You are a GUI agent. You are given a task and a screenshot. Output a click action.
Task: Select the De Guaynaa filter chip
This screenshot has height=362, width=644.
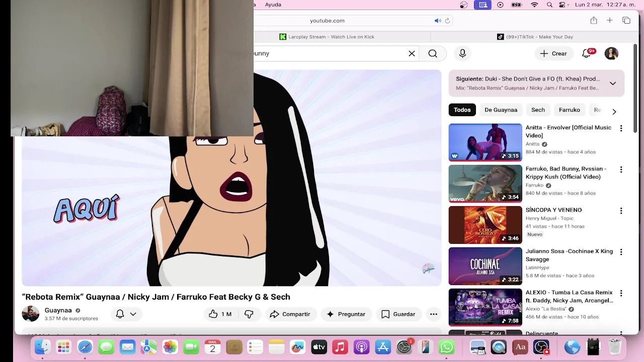click(x=501, y=110)
